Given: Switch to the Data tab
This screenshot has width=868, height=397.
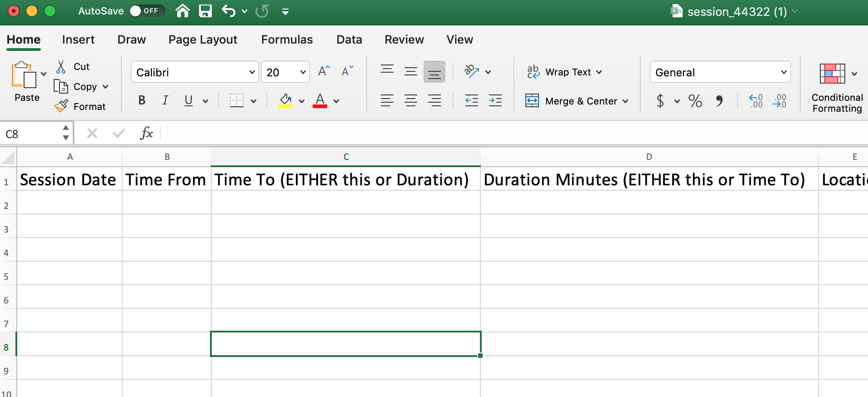Looking at the screenshot, I should tap(349, 40).
